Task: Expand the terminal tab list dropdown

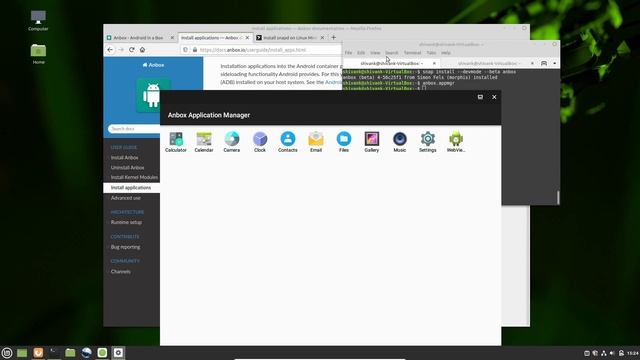Action: click(x=554, y=63)
